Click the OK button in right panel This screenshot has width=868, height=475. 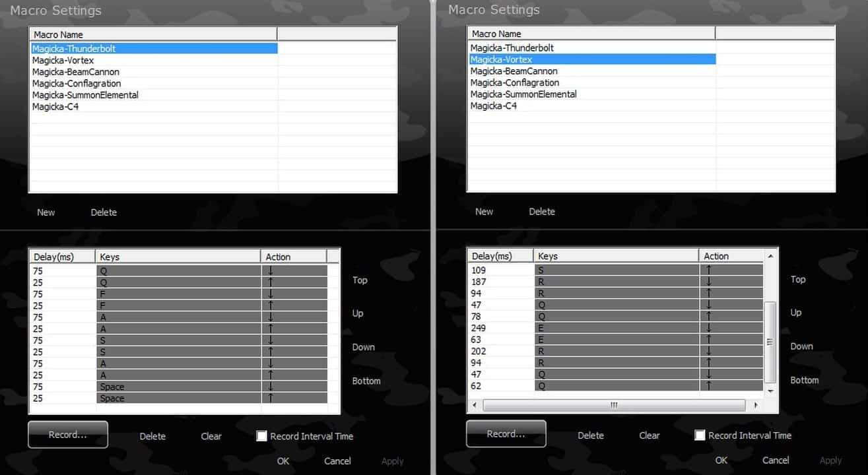coord(721,460)
